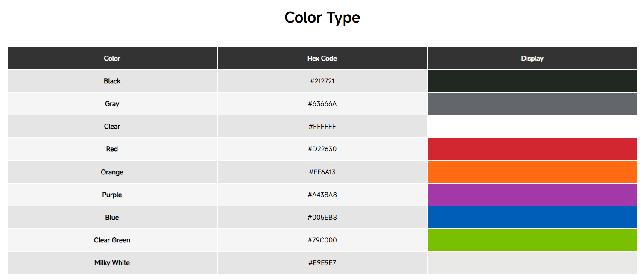644x280 pixels.
Task: Click the #005EB8 hex value
Action: pos(322,217)
